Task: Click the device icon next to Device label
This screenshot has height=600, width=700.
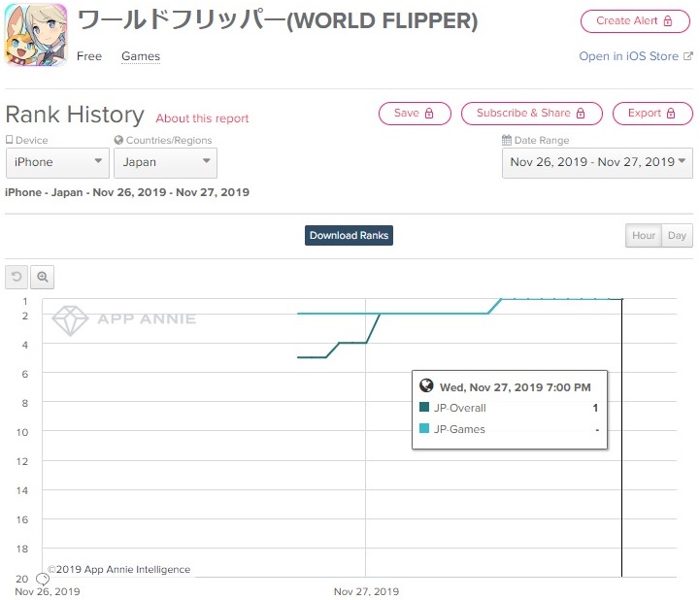Action: point(9,140)
